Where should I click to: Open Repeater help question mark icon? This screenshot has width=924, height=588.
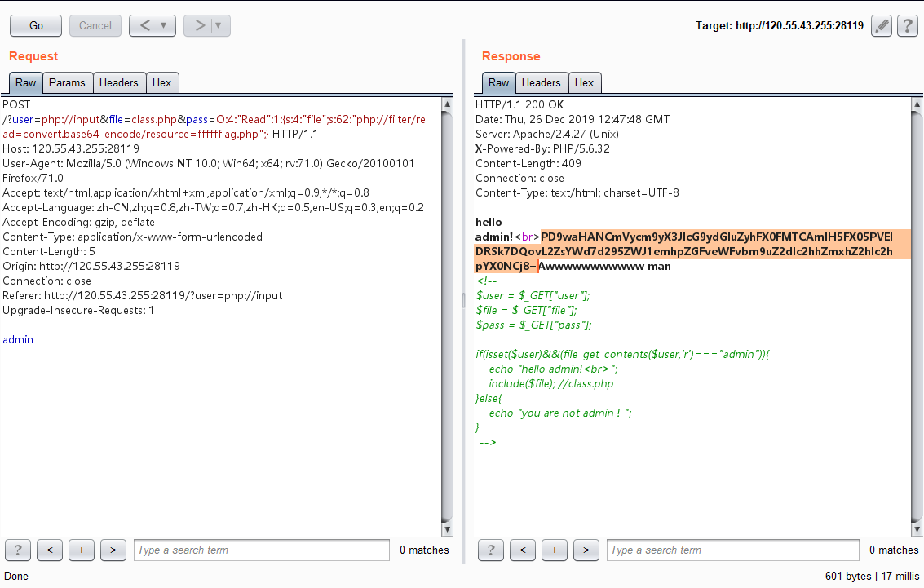pos(908,25)
